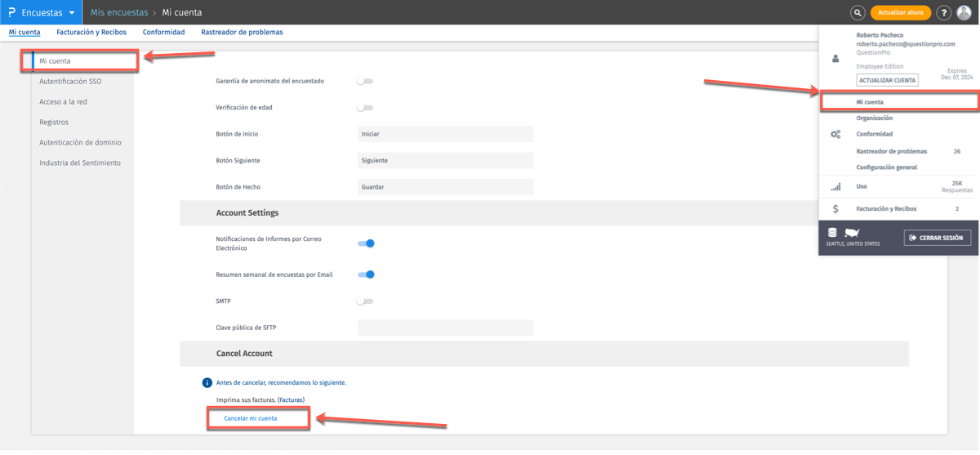Choose Configuración general in profile menu
Image resolution: width=980 pixels, height=455 pixels.
[887, 167]
